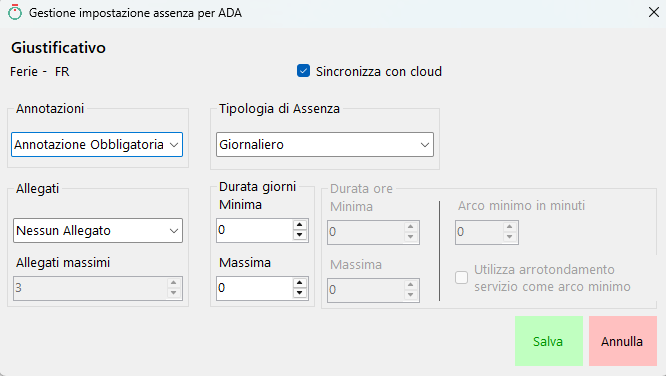
Task: Decrease Durata giorni Massima with down arrow
Action: (300, 293)
